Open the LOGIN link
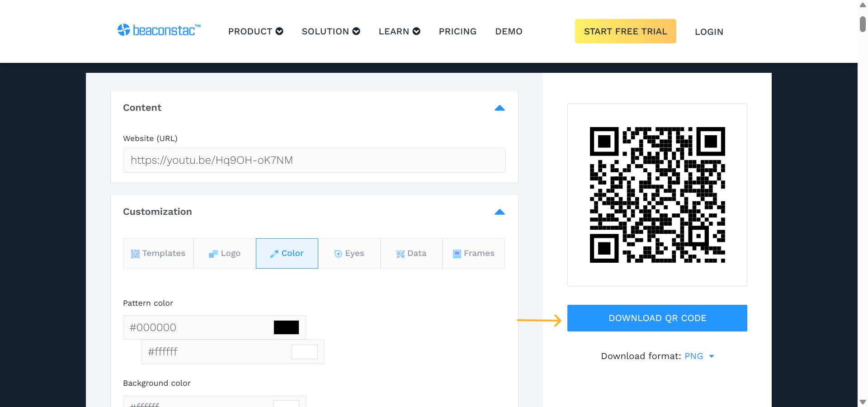The height and width of the screenshot is (407, 868). (x=709, y=32)
